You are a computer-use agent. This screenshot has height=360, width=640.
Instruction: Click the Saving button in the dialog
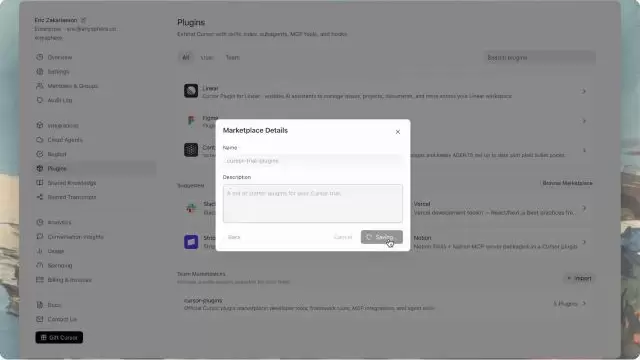(382, 237)
